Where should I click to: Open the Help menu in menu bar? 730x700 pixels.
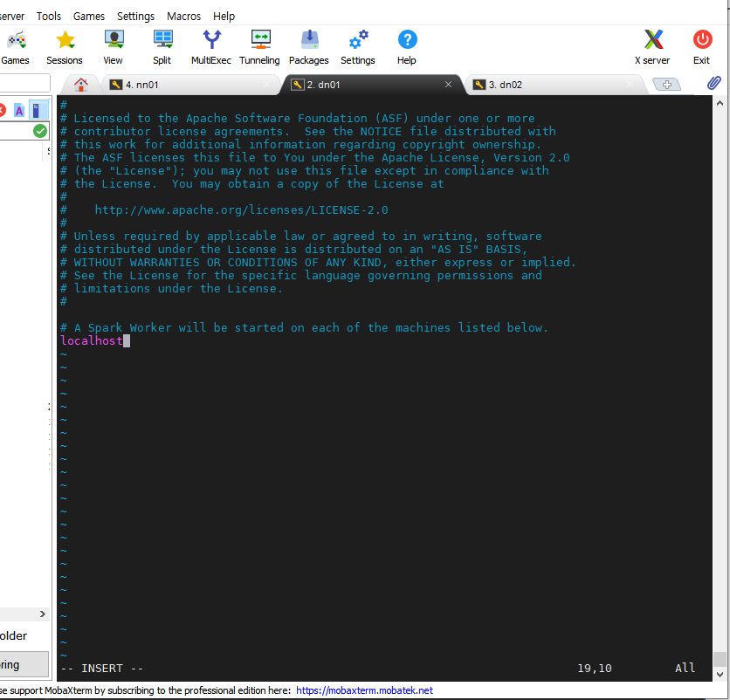224,17
